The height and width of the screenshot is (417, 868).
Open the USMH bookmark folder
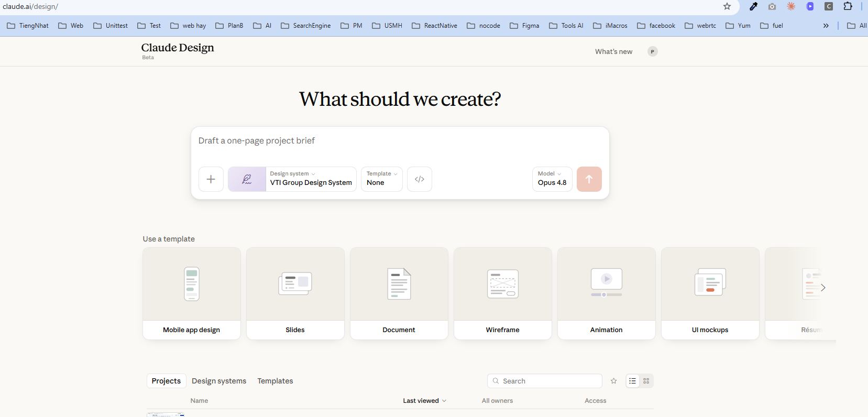point(387,26)
